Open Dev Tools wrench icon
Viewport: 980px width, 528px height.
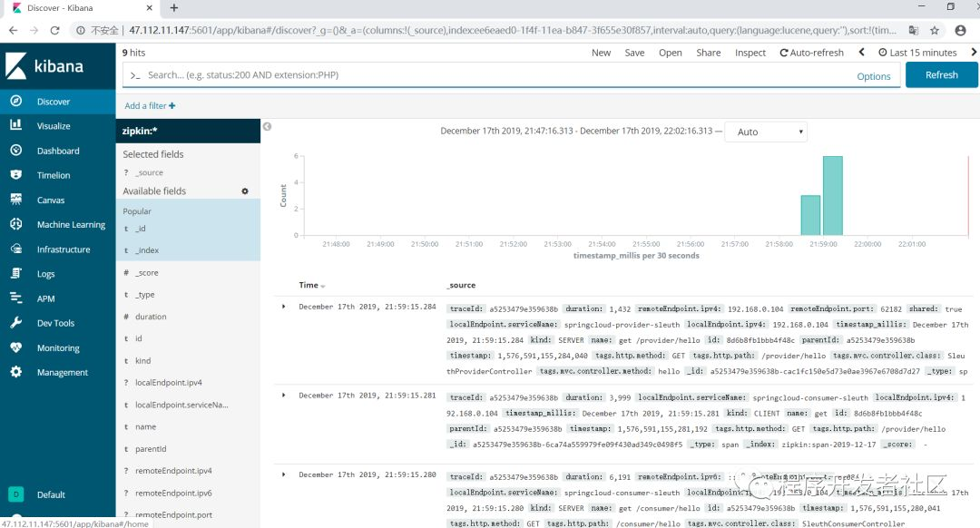pyautogui.click(x=15, y=322)
